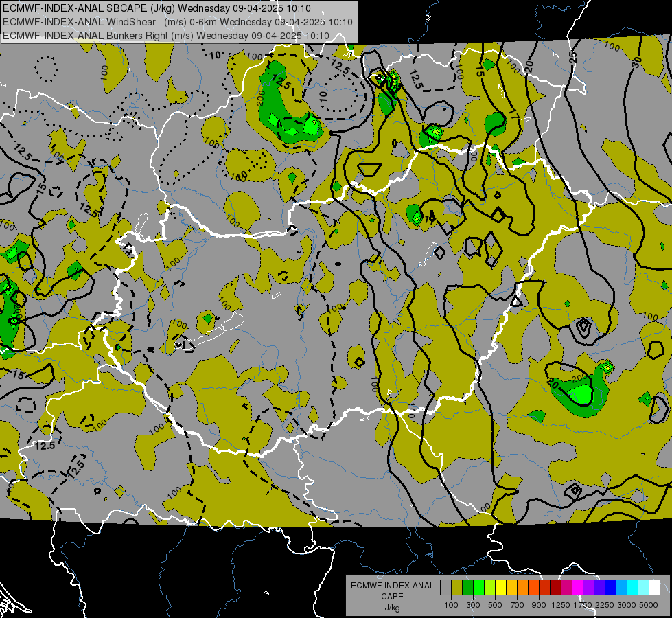The width and height of the screenshot is (672, 618).
Task: Click the 30 contour label on the map
Action: click(637, 62)
